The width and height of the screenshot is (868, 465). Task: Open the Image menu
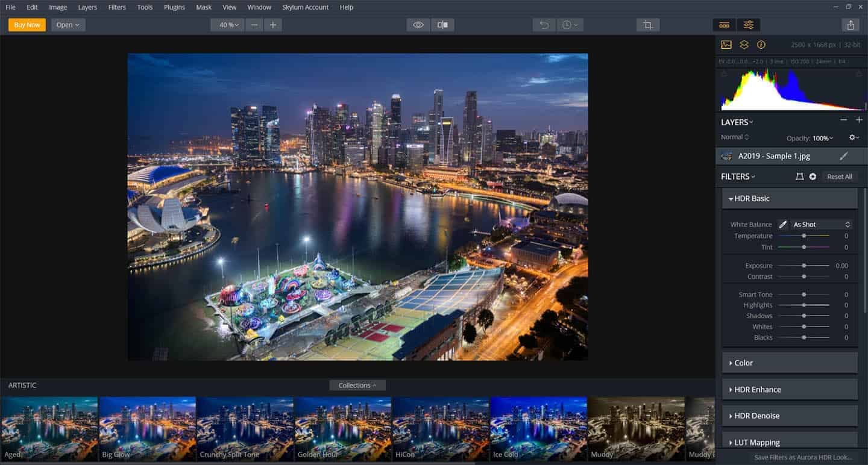pos(58,7)
